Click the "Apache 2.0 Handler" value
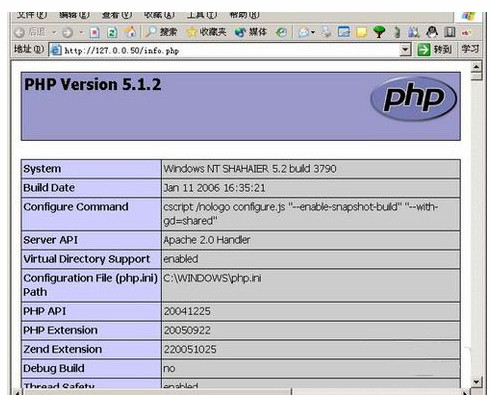 (207, 240)
